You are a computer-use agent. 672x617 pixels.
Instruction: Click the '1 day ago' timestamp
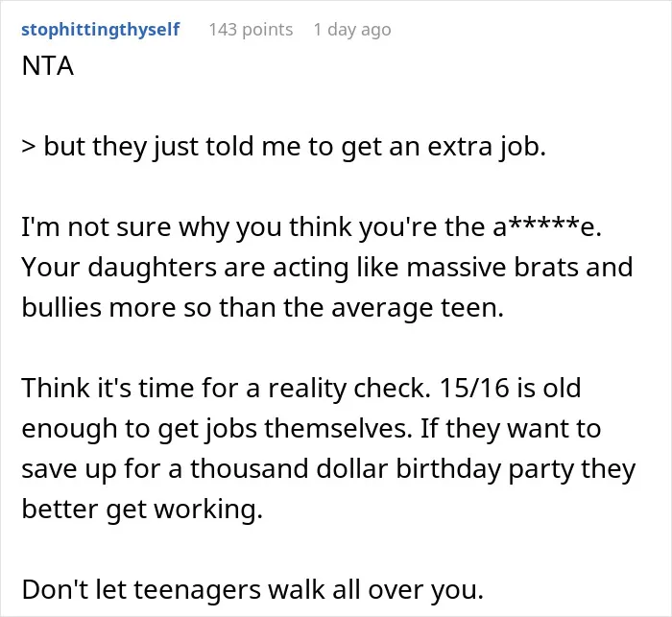pyautogui.click(x=352, y=30)
